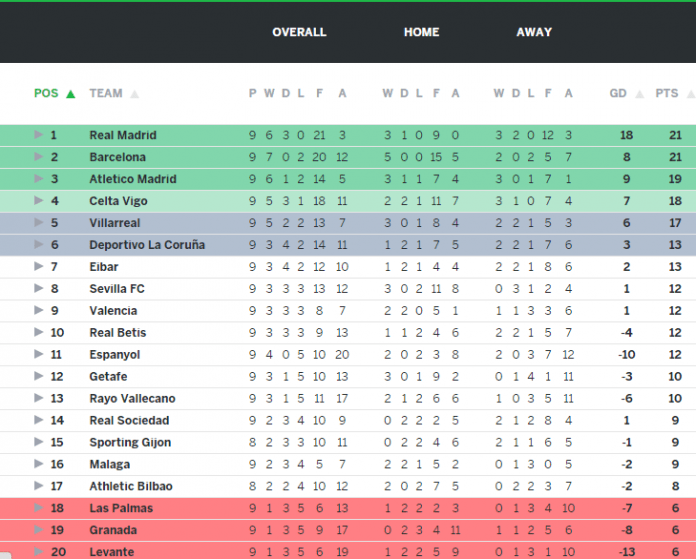The height and width of the screenshot is (559, 696).
Task: Expand the Valencia row arrow
Action: [39, 310]
